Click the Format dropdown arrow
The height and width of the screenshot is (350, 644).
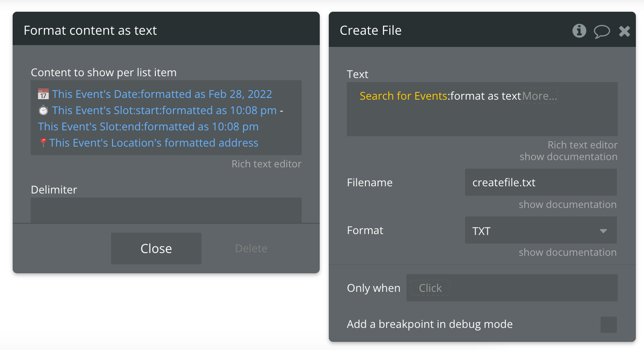pyautogui.click(x=603, y=231)
